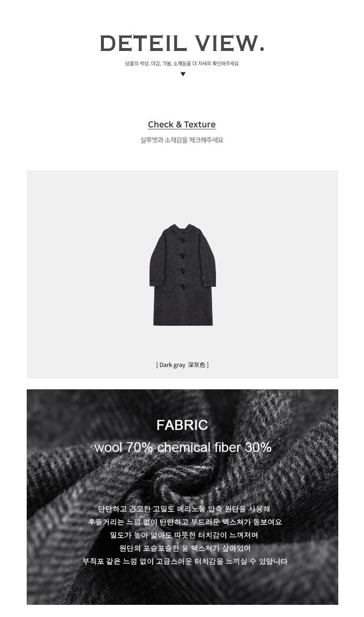
Task: Click the top toggle button on the coat
Action: [x=183, y=240]
